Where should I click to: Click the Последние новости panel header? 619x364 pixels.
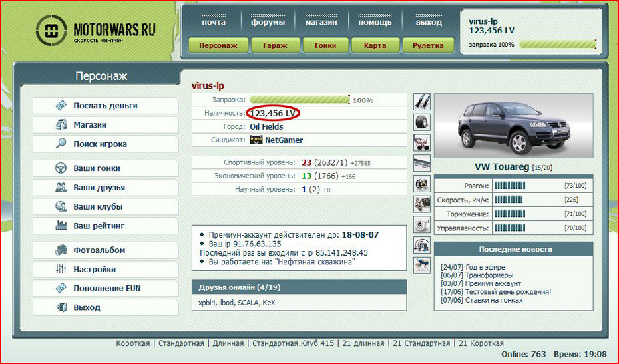[x=514, y=249]
